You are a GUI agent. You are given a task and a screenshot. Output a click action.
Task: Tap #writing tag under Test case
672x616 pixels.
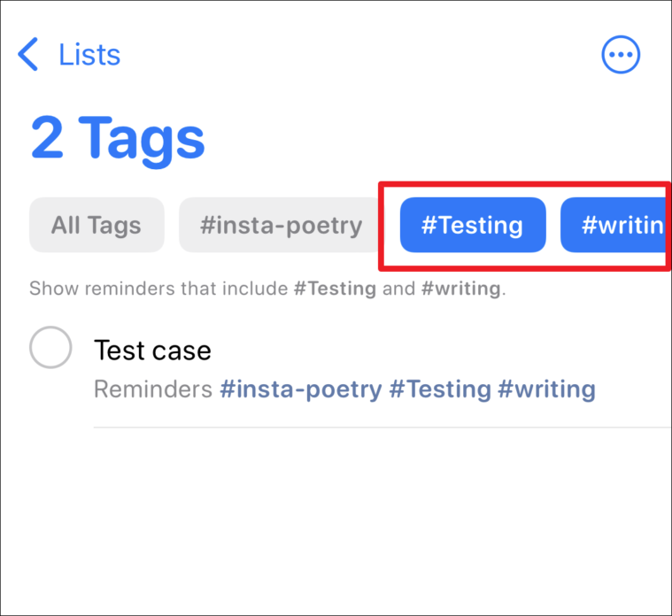click(547, 389)
